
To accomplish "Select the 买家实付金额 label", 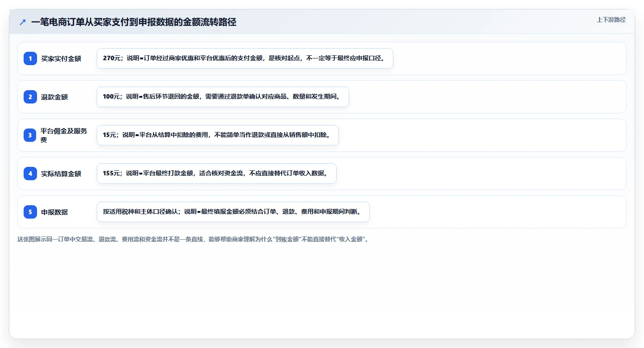I will [x=61, y=58].
